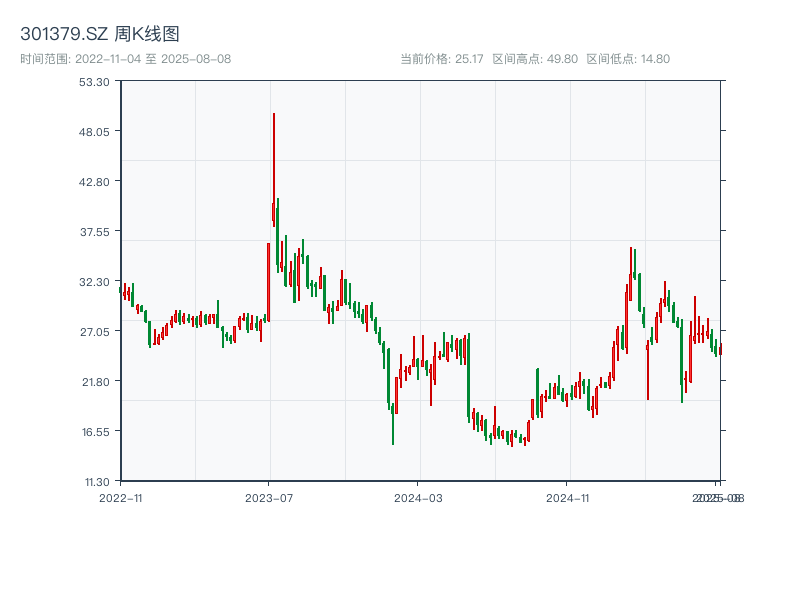Click y-axis label 32.30

click(94, 282)
